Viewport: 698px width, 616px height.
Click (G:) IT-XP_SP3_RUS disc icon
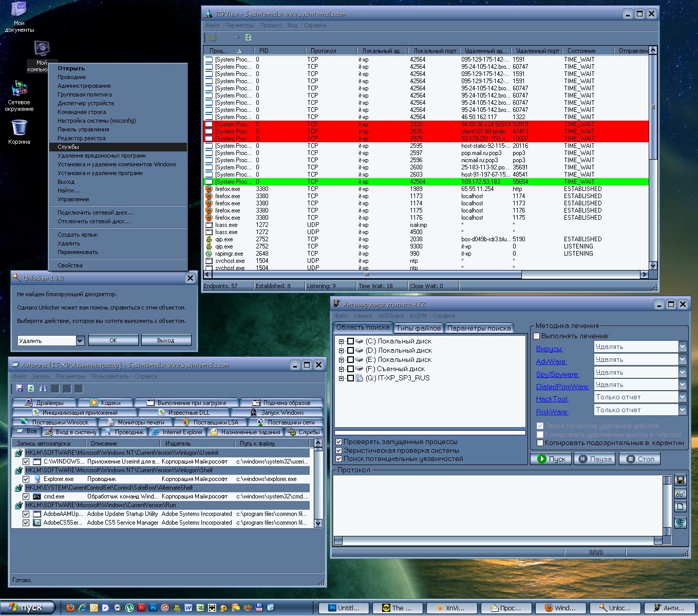coord(359,378)
